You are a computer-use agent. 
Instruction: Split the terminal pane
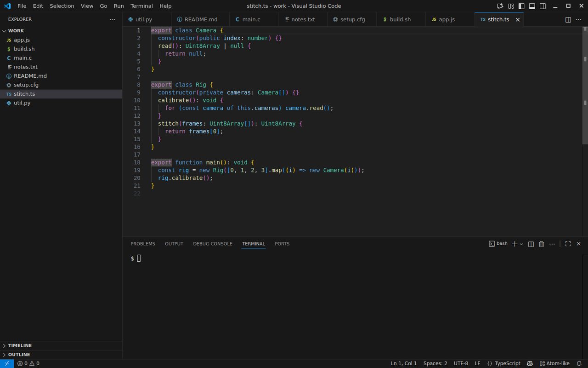(531, 244)
